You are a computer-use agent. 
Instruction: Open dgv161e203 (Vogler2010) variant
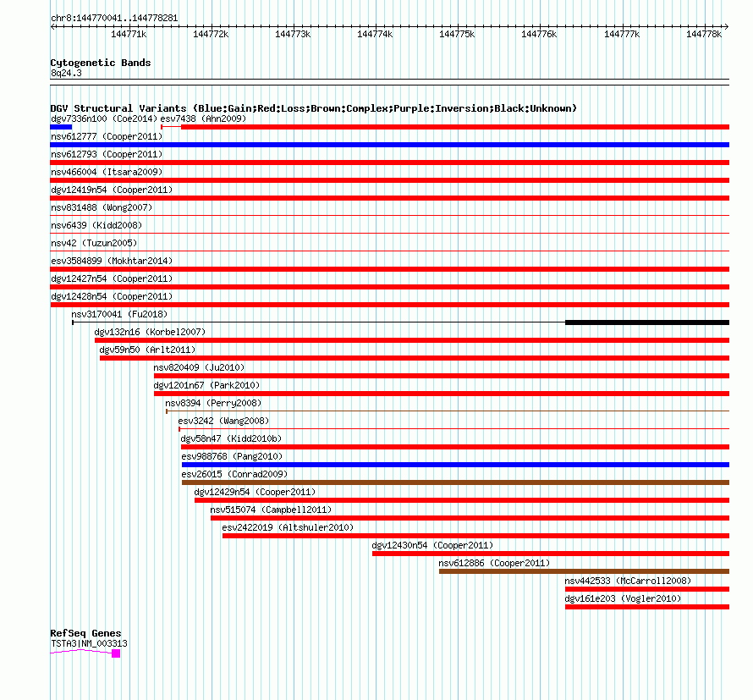623,598
